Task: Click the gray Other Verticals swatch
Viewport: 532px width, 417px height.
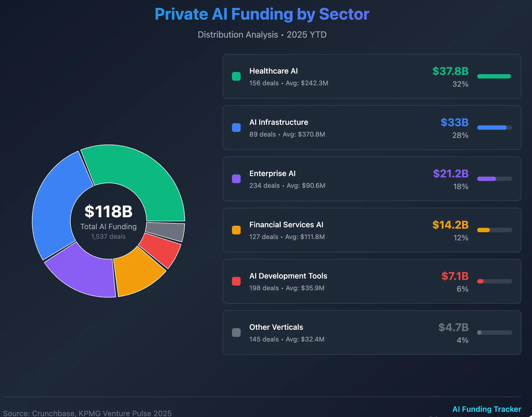Action: [236, 332]
